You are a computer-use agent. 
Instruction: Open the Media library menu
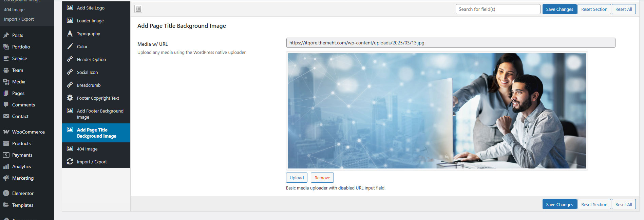tap(19, 82)
